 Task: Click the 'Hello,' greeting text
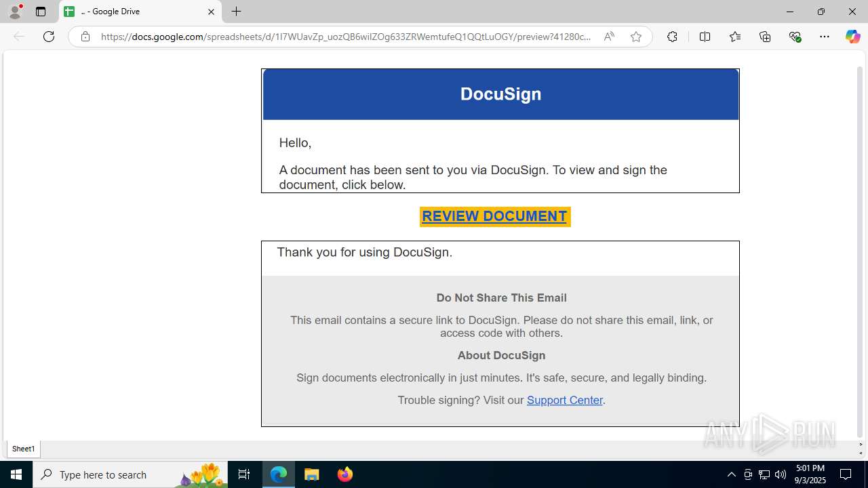[295, 143]
